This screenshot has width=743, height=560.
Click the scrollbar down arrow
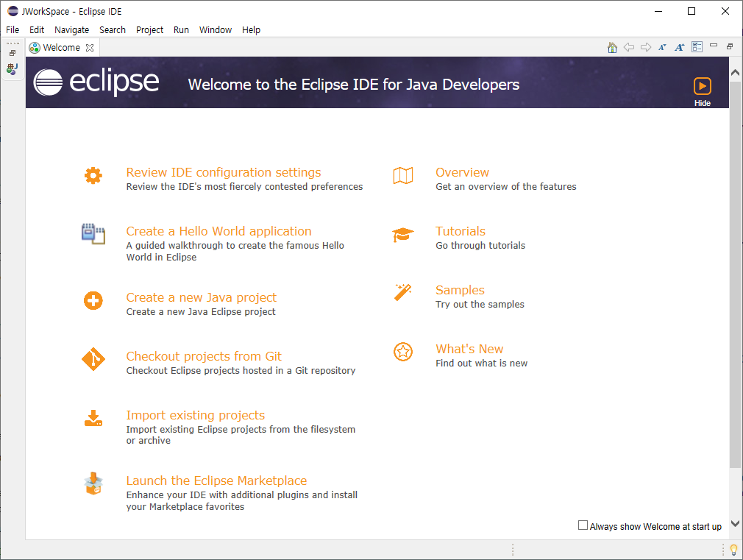point(736,523)
